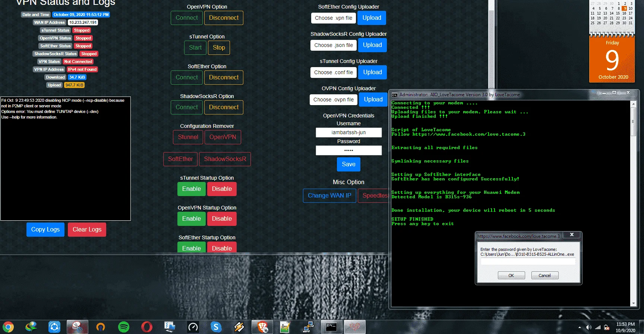Open the orange keyhole OpenVPN taskbar icon
This screenshot has width=644, height=334.
pyautogui.click(x=101, y=327)
